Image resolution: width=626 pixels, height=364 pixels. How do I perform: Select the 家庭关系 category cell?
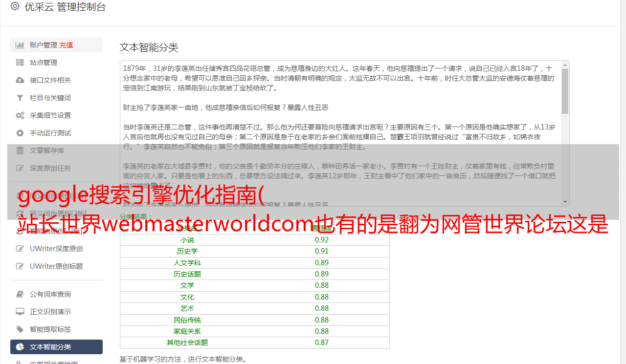pos(187,331)
